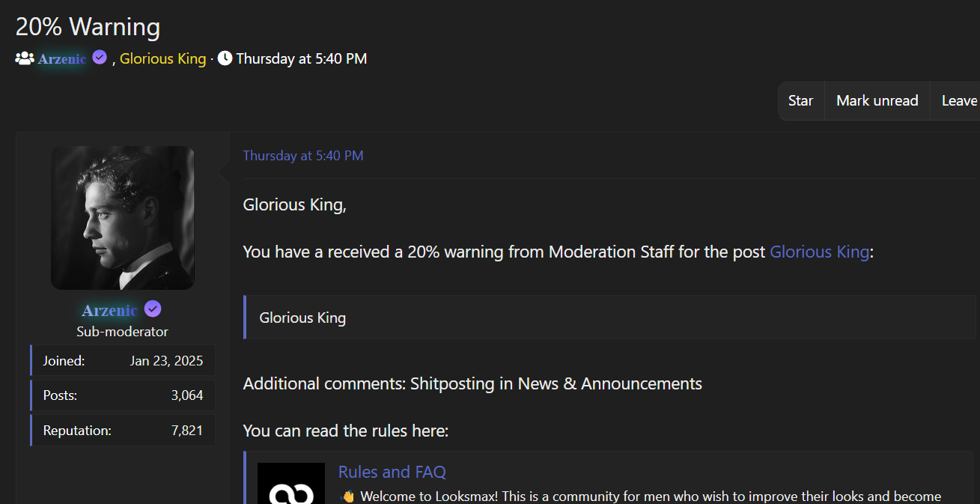
Task: Click the waving hand emoji in rules preview
Action: point(347,497)
